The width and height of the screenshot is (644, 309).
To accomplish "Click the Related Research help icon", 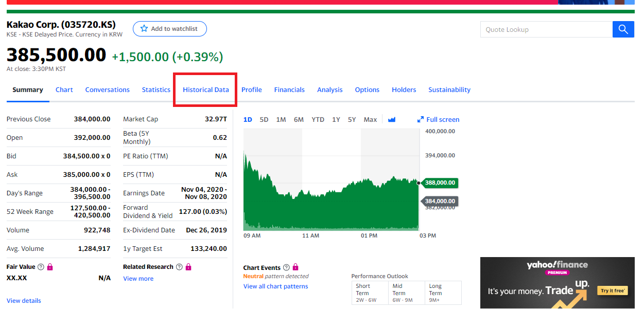I will click(179, 267).
